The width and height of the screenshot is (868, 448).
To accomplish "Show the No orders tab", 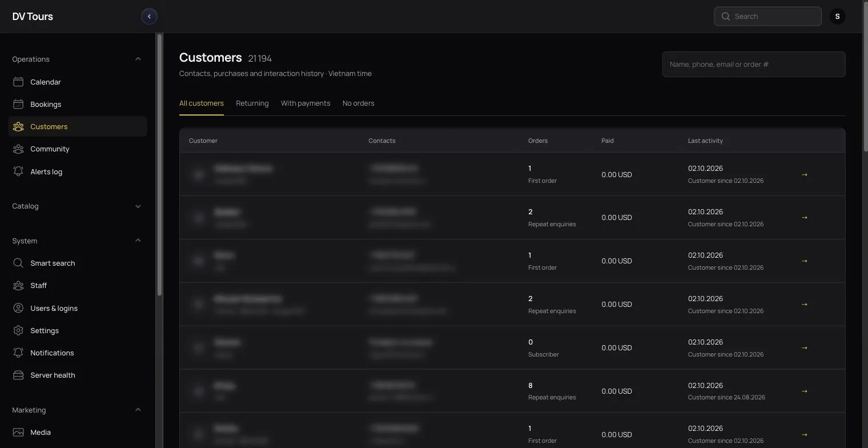I will [358, 103].
